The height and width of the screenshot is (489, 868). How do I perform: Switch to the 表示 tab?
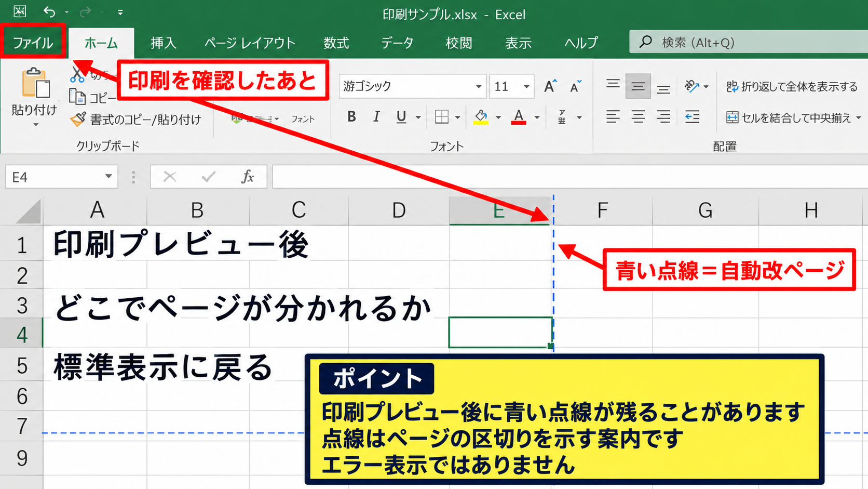click(518, 43)
